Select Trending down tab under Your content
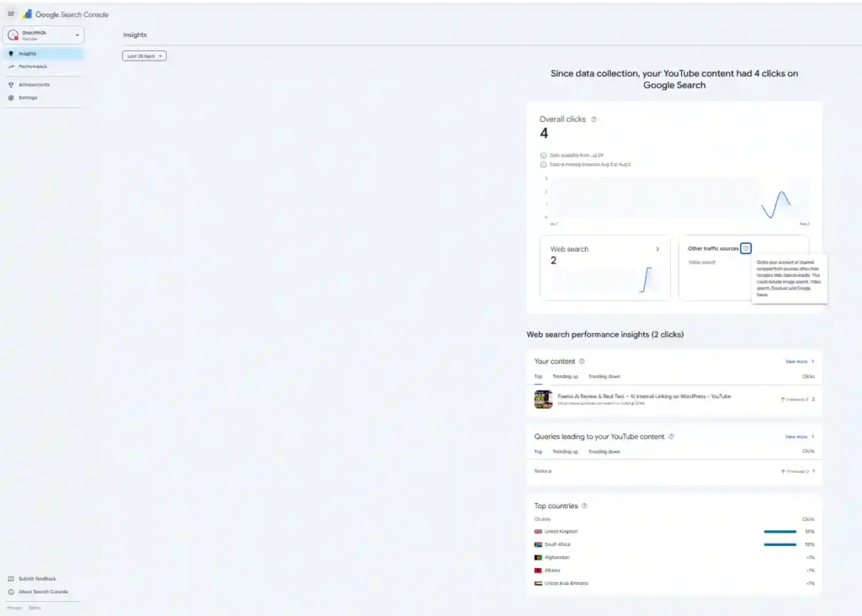This screenshot has height=616, width=862. pos(604,376)
